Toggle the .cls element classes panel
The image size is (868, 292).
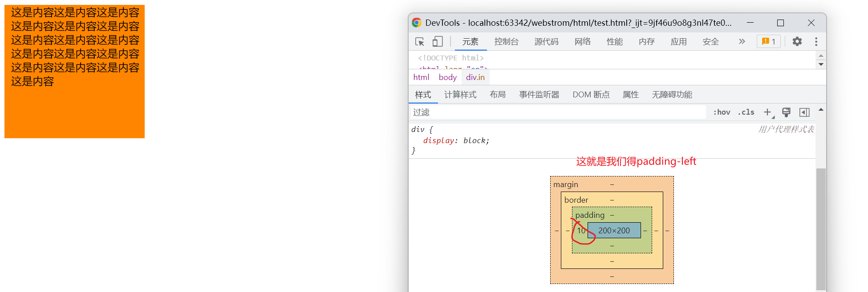tap(746, 112)
